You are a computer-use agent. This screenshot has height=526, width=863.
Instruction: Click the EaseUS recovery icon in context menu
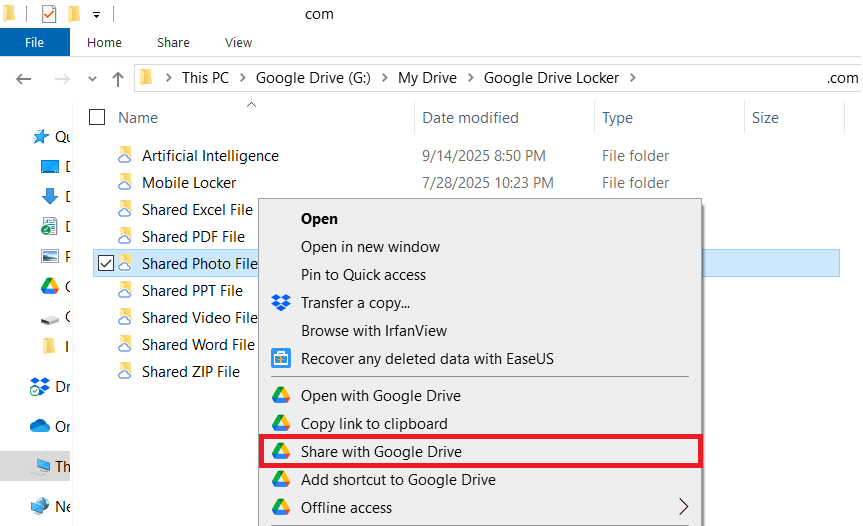click(281, 358)
